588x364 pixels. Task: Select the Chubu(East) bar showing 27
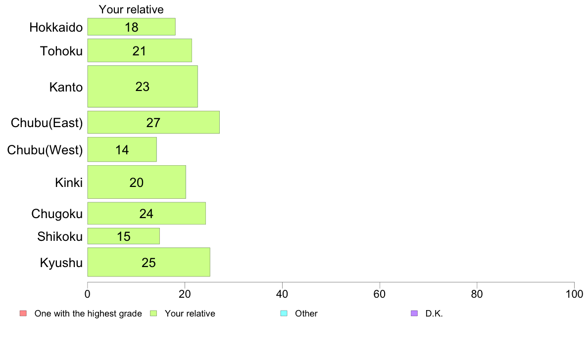click(153, 122)
